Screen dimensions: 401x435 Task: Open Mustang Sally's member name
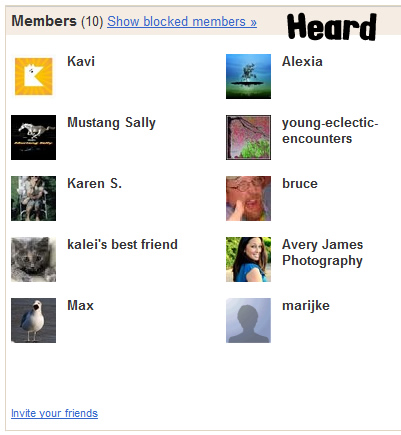pyautogui.click(x=111, y=123)
